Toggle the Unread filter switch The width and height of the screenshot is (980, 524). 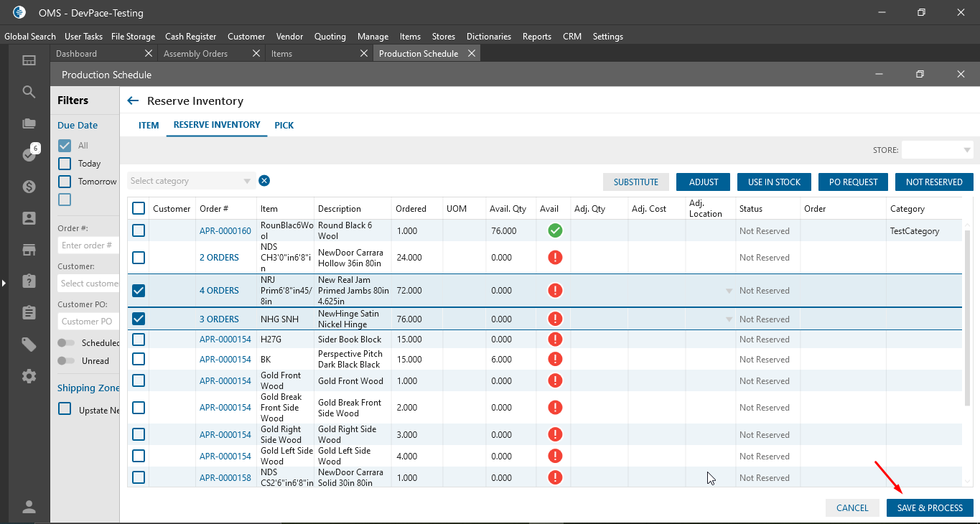coord(67,361)
